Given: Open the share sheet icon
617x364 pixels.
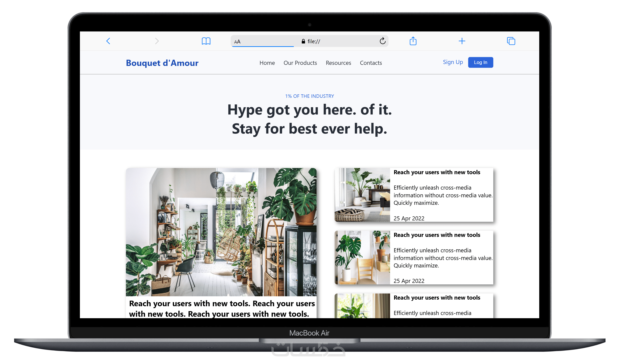Looking at the screenshot, I should [413, 41].
